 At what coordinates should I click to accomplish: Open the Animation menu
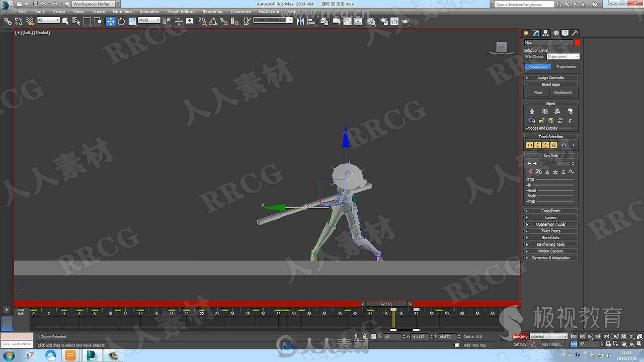149,12
